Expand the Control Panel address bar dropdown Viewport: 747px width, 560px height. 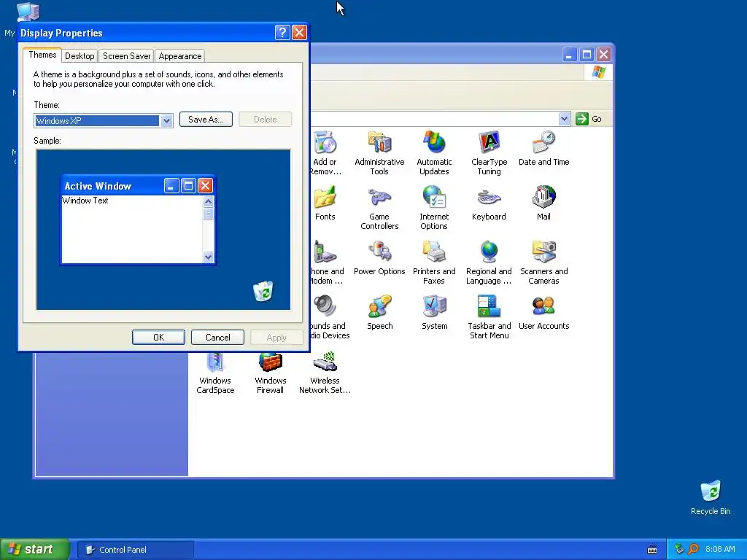pos(564,119)
